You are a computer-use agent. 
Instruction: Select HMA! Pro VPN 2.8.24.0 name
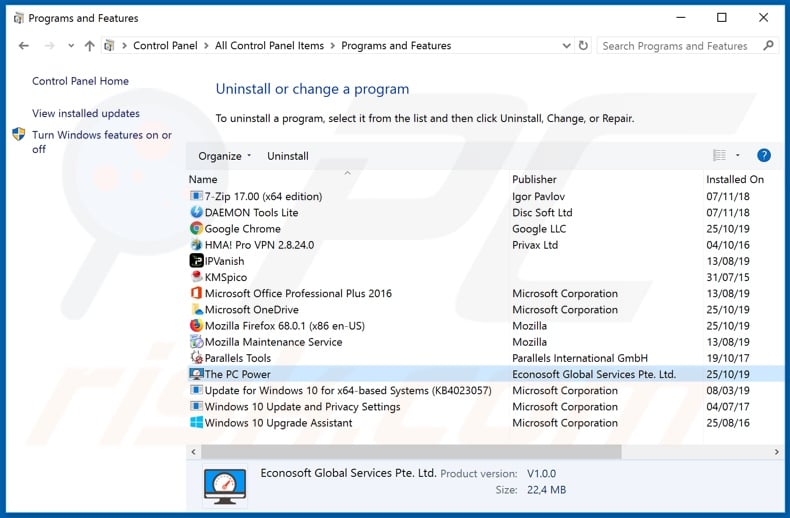(x=259, y=245)
